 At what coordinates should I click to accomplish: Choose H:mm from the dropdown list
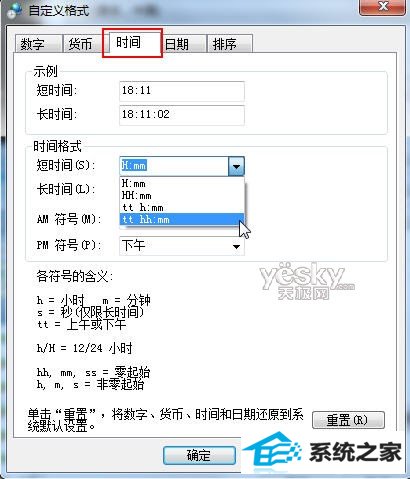point(182,183)
